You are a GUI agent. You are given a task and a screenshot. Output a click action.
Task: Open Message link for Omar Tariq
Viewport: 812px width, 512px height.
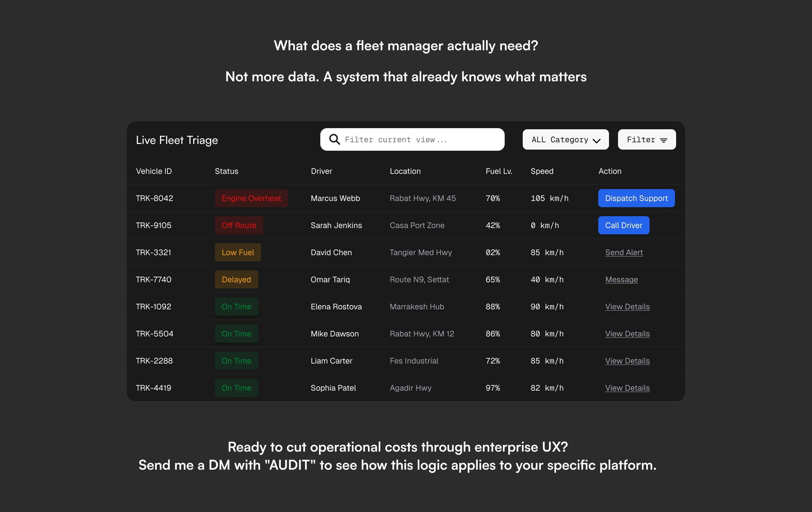(x=621, y=279)
